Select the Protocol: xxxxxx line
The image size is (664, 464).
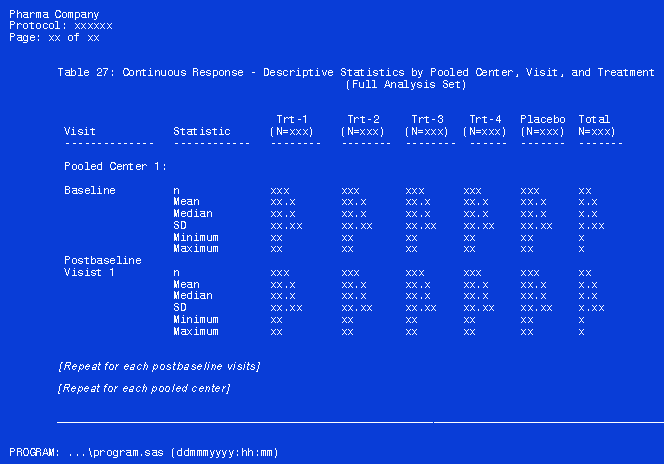pyautogui.click(x=60, y=25)
